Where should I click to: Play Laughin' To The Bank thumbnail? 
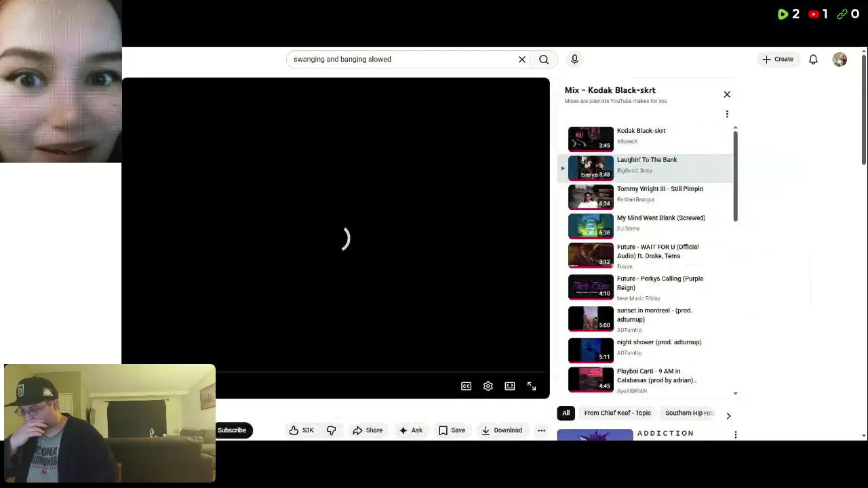click(x=591, y=167)
